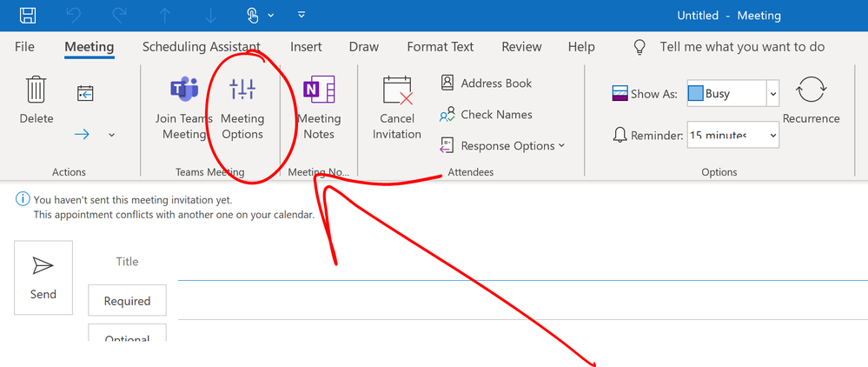Image resolution: width=868 pixels, height=367 pixels.
Task: Click the Undo arrow in the title bar
Action: pos(73,16)
